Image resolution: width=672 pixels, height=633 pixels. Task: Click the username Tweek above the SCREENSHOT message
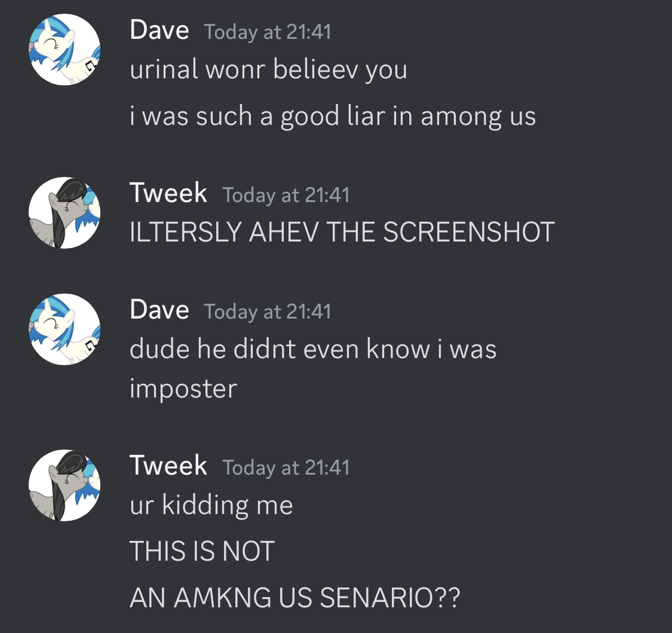pos(168,193)
